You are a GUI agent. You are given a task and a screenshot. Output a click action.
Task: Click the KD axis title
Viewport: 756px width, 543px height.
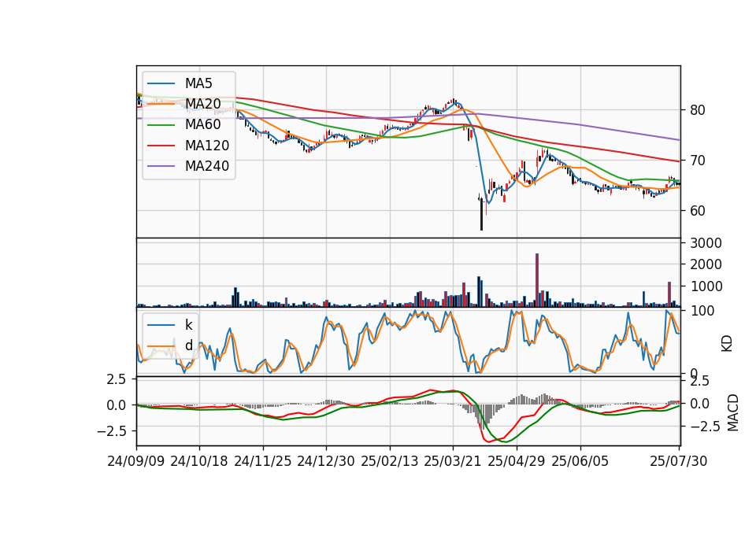(x=727, y=344)
